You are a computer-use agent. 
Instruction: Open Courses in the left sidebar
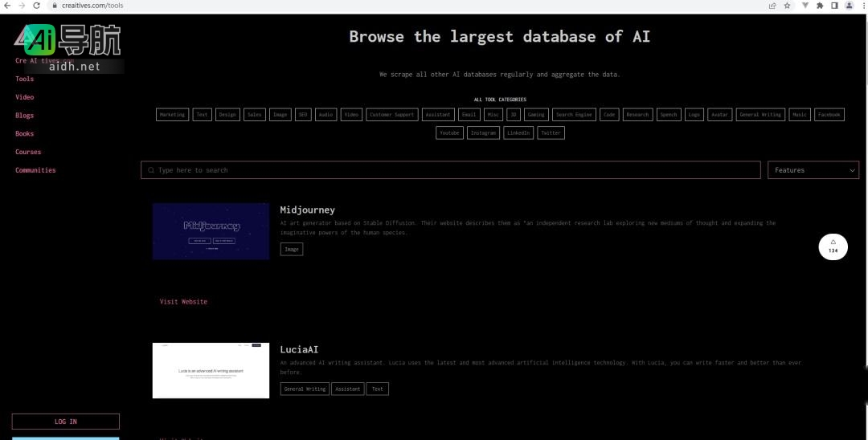pos(28,152)
